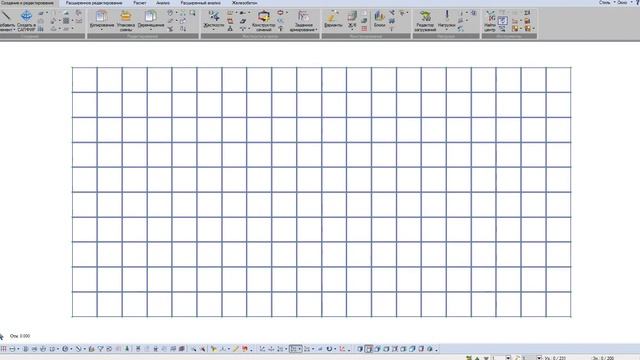This screenshot has width=640, height=360.
Task: Switch to the Расширенное редактирование tab
Action: (94, 3)
